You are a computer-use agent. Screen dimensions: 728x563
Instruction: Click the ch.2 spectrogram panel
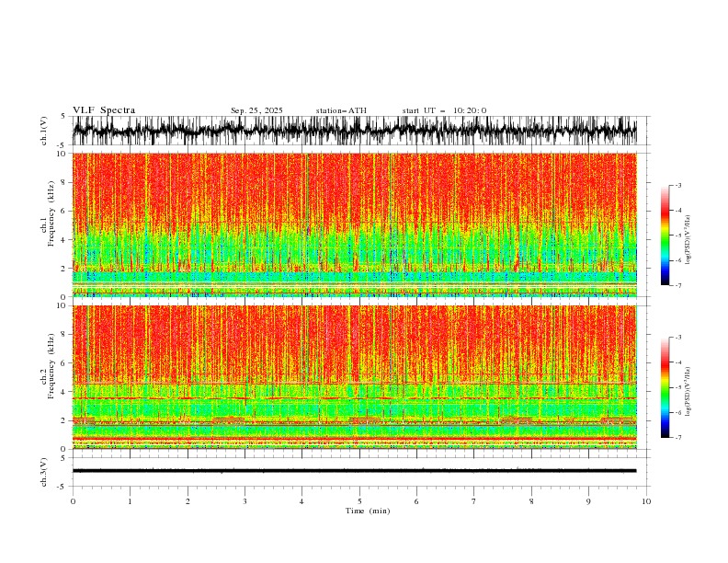354,377
